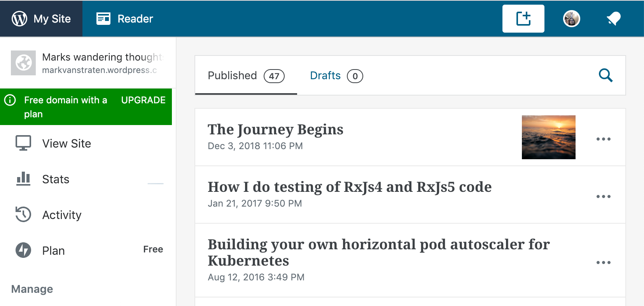Click the date Dec 3, 2018 11:06 PM

[255, 146]
